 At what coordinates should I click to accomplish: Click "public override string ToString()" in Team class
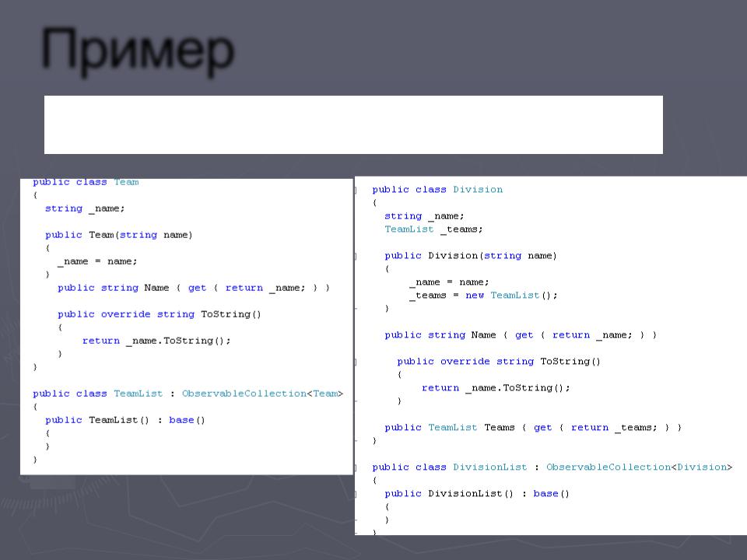tap(159, 314)
